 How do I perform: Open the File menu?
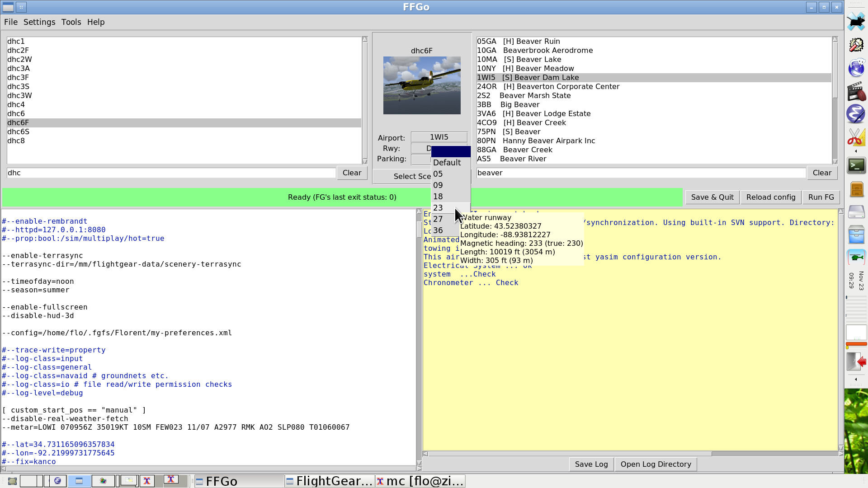click(11, 22)
